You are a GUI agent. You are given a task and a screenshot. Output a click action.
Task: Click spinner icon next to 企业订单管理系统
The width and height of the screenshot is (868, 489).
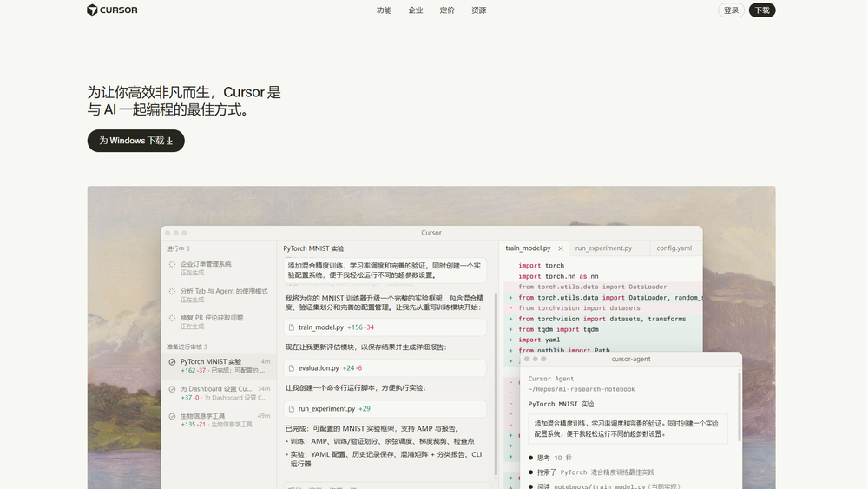coord(172,265)
